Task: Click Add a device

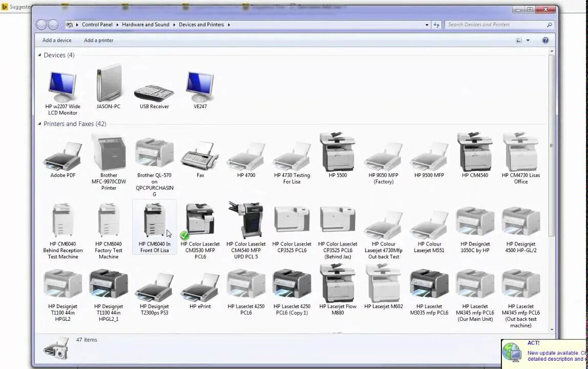Action: tap(57, 40)
